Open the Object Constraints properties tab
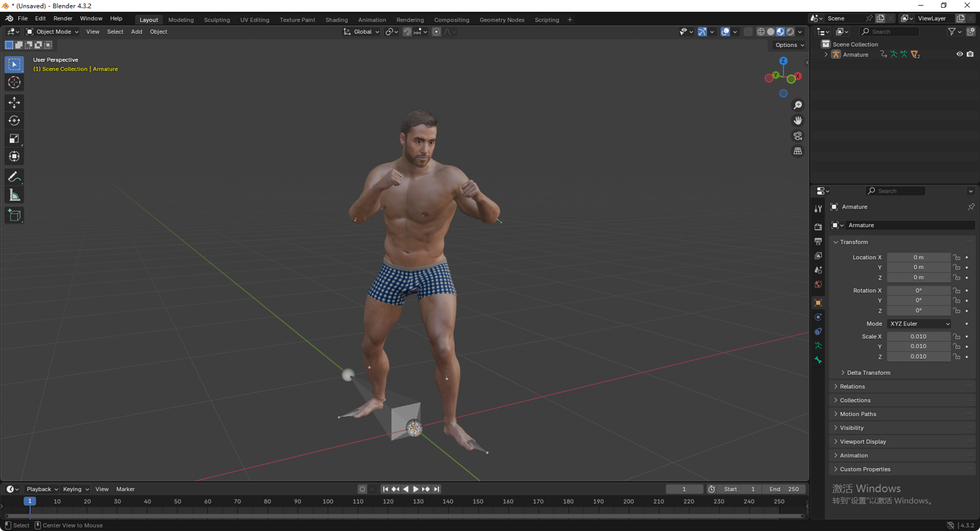Viewport: 980px width, 531px height. point(818,331)
